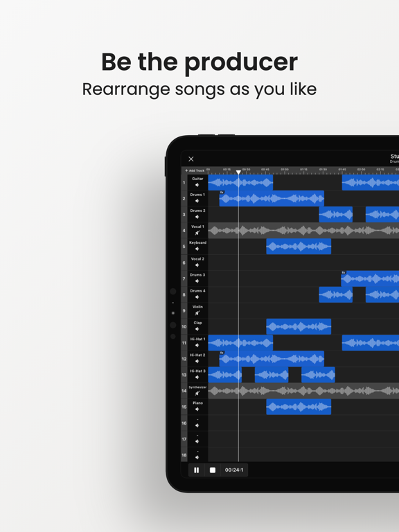Unmute the Vocal 1 track
This screenshot has width=399, height=532.
[x=197, y=233]
